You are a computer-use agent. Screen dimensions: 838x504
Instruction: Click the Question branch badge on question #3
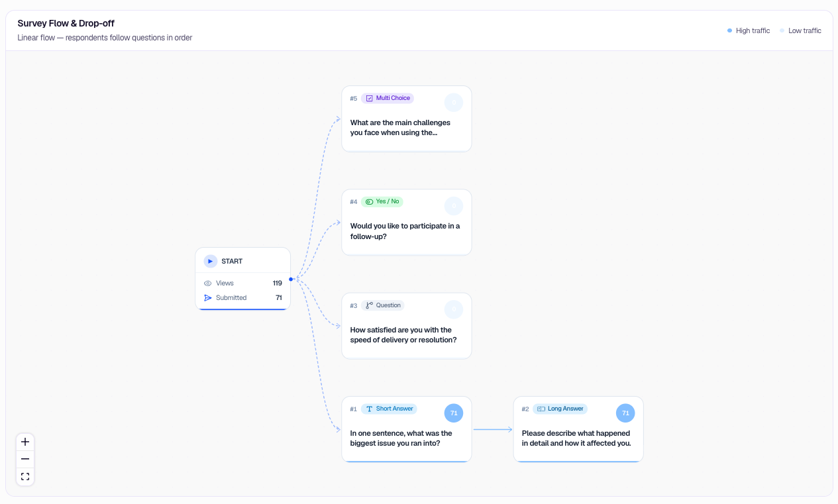[x=383, y=305]
